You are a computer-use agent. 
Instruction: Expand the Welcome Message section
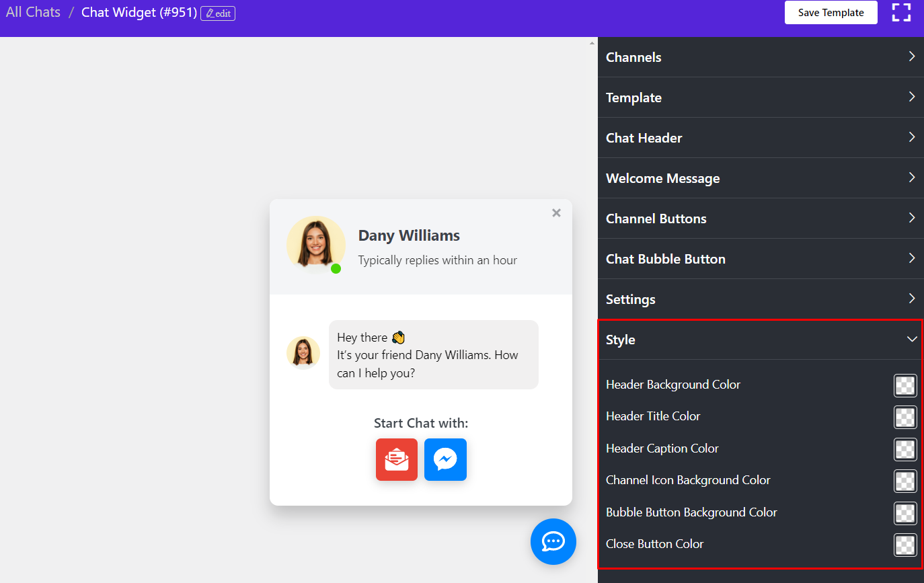tap(760, 178)
